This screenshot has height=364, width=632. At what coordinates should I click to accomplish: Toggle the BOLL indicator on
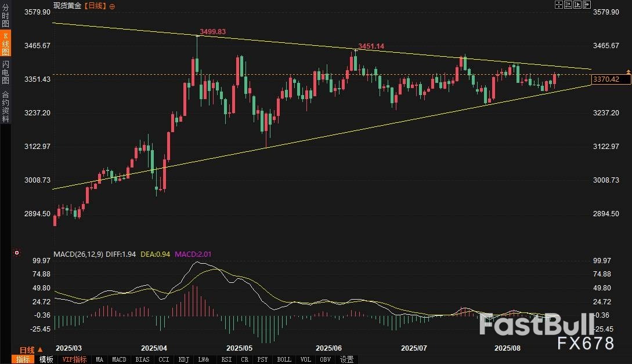pyautogui.click(x=284, y=359)
